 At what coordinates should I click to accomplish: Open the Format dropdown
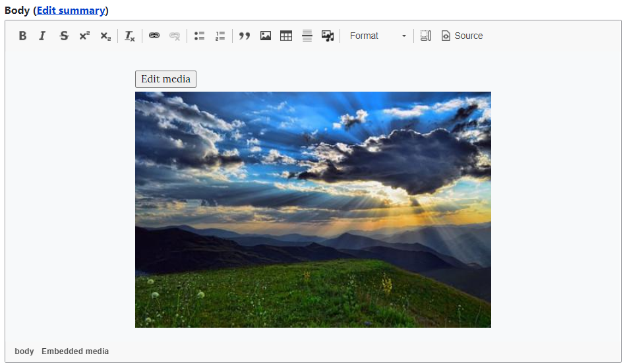(378, 36)
